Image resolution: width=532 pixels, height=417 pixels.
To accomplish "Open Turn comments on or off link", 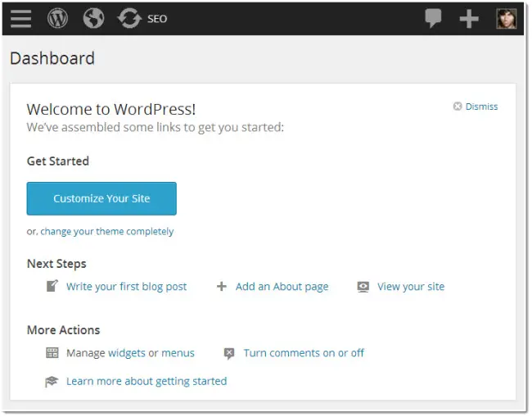I will coord(304,353).
